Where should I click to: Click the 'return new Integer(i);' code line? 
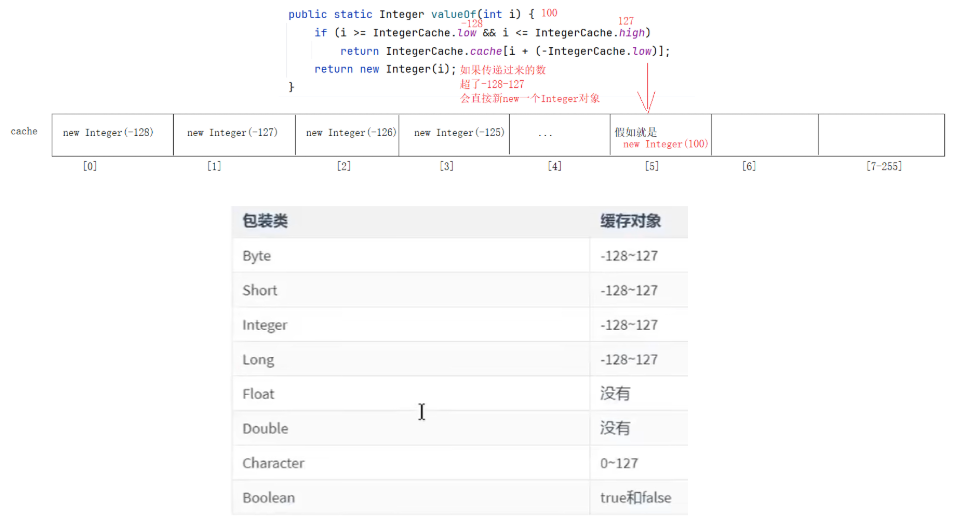(384, 69)
